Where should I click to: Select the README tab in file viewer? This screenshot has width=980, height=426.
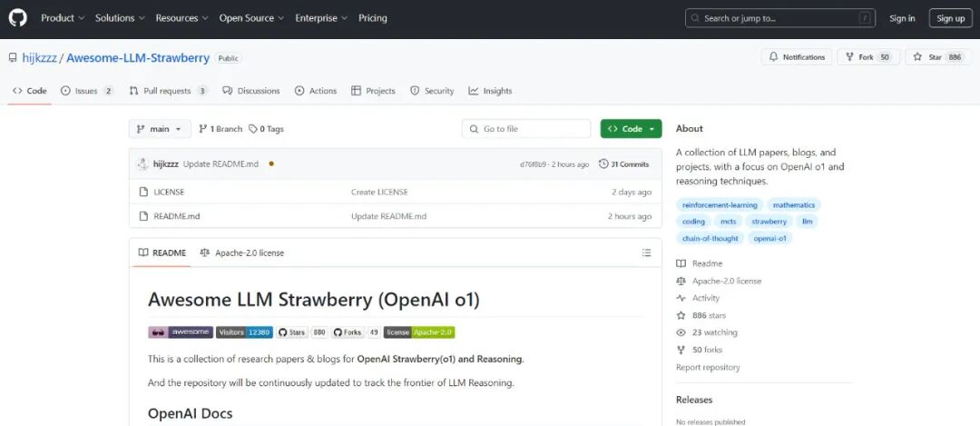162,253
